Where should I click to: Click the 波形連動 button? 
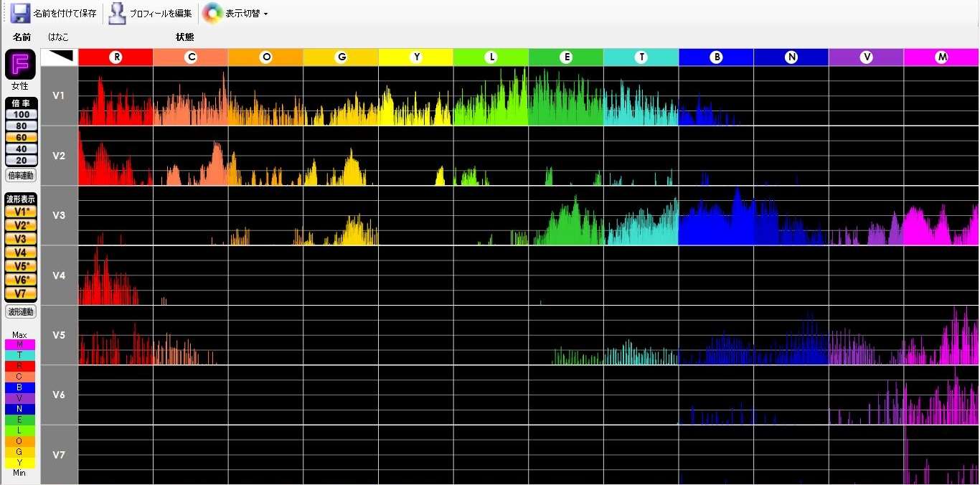(20, 312)
